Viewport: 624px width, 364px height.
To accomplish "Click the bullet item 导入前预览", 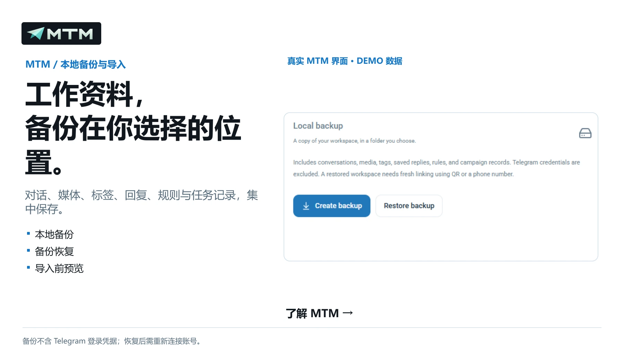I will [59, 269].
